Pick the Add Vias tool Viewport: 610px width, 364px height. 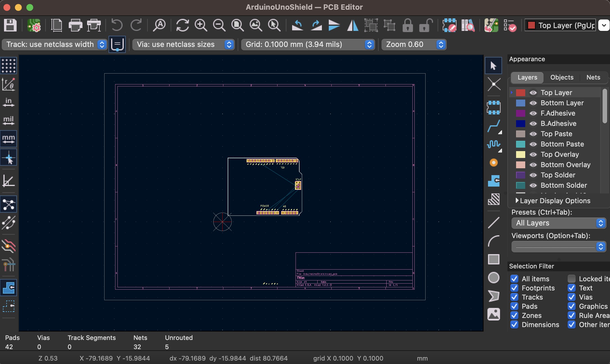[x=493, y=163]
